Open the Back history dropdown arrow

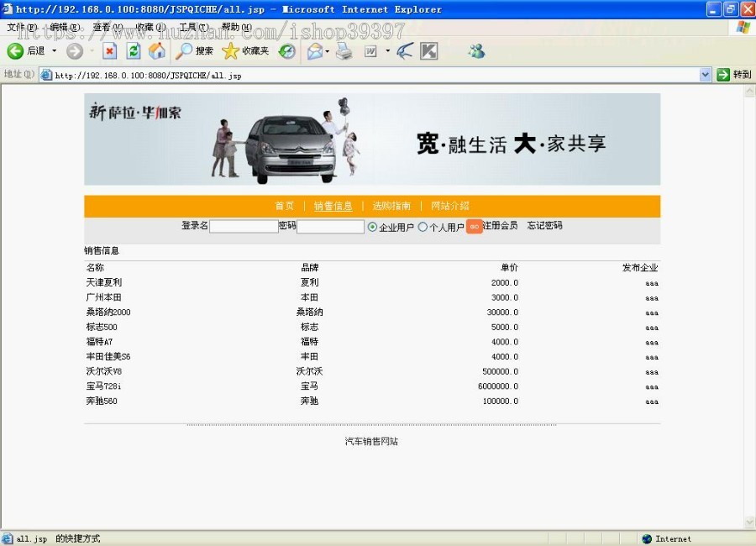click(54, 50)
